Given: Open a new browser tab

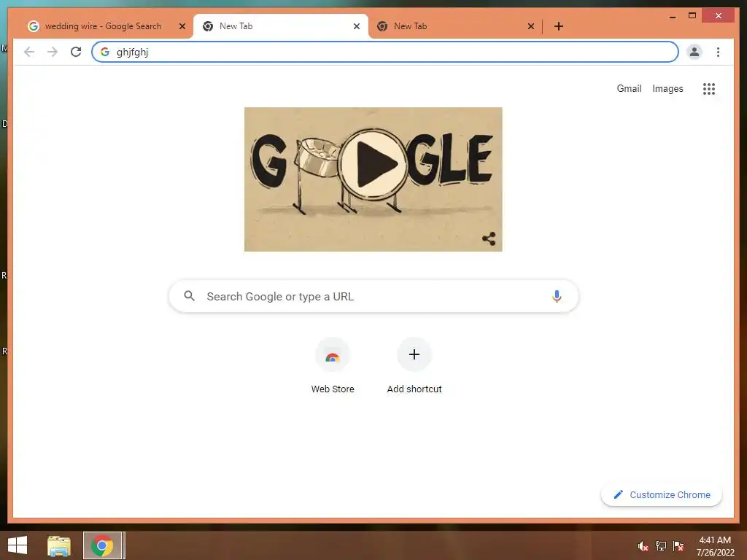Looking at the screenshot, I should click(x=559, y=26).
